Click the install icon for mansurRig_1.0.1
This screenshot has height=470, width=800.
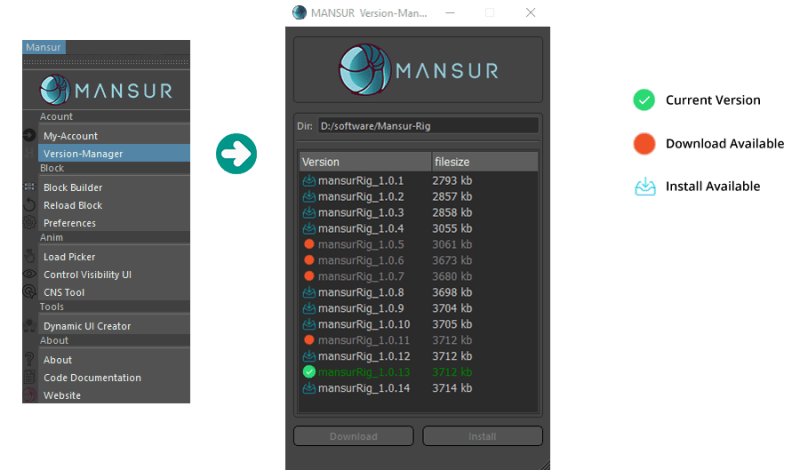[x=309, y=181]
